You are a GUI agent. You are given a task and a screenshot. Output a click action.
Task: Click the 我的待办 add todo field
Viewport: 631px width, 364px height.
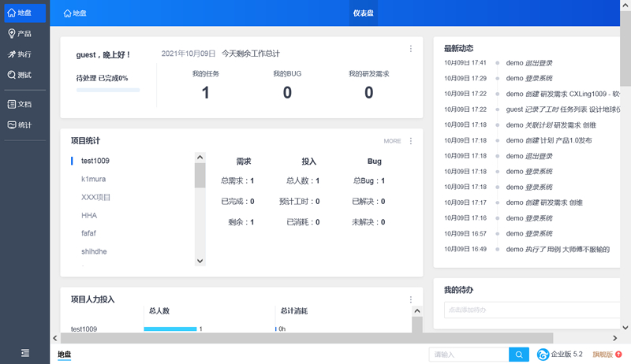(532, 310)
